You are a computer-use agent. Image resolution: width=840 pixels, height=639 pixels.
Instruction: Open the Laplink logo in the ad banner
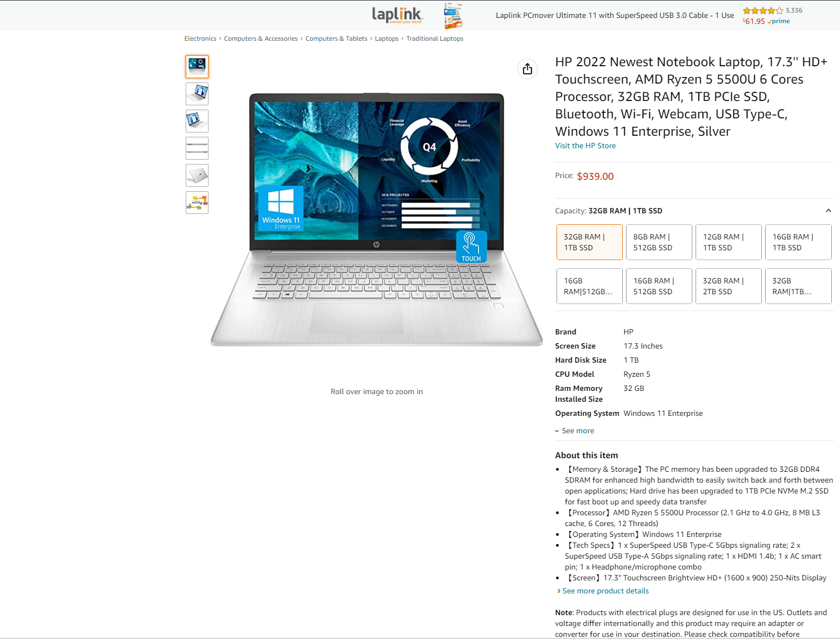(x=397, y=15)
